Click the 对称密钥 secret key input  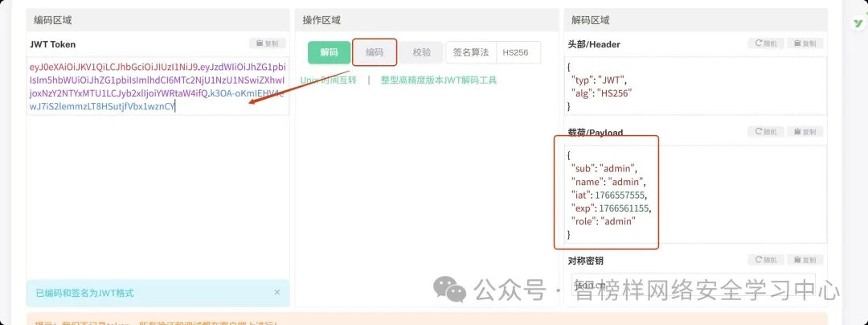tap(693, 285)
